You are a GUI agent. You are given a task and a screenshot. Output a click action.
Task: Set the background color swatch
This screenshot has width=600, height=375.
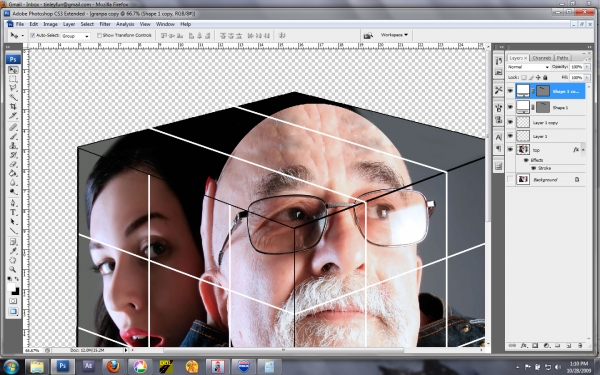(16, 292)
